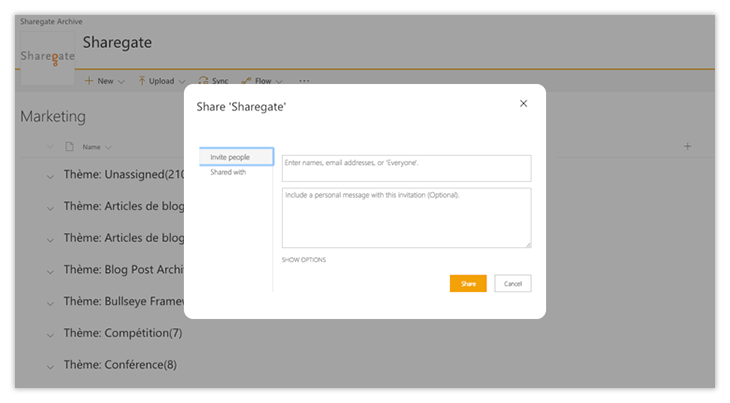Click the names and email addresses field
730x403 pixels.
tap(406, 168)
